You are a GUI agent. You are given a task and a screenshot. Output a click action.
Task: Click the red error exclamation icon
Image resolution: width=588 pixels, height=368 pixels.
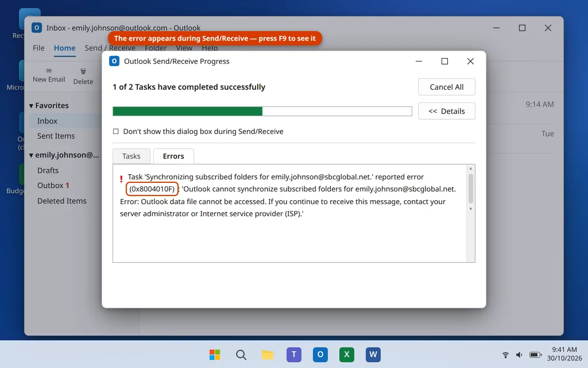(x=121, y=179)
